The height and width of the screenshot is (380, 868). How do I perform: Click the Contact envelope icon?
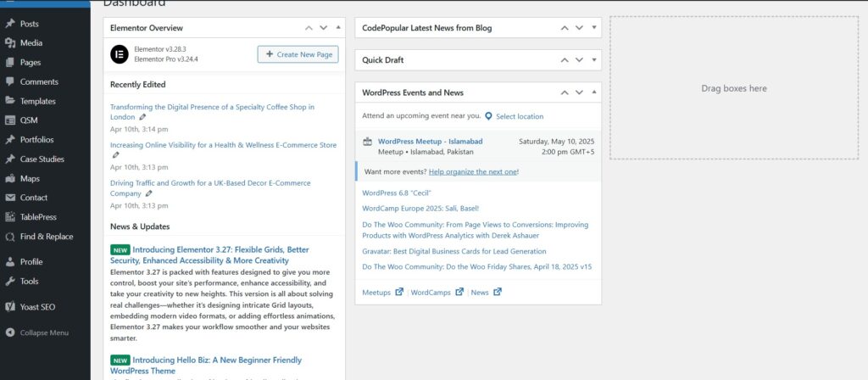pyautogui.click(x=10, y=197)
